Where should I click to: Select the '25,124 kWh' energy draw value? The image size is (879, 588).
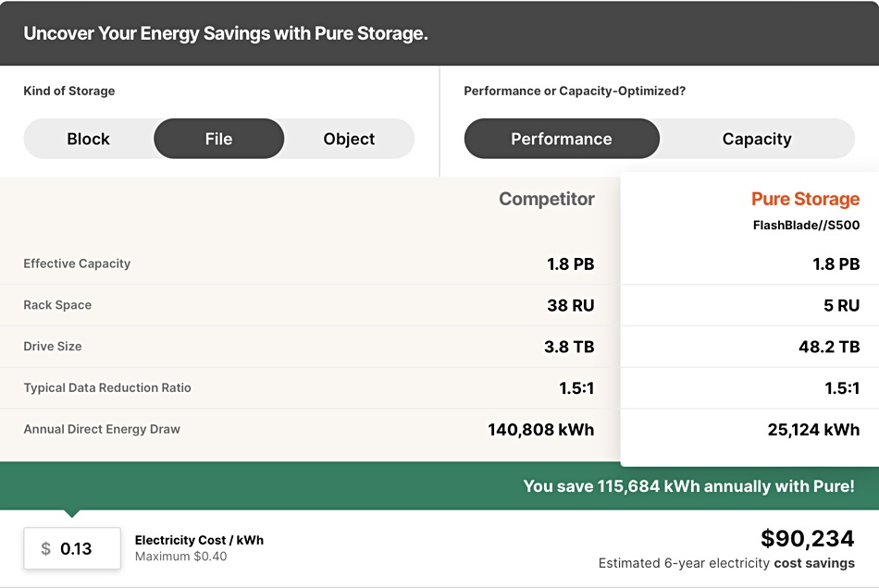(813, 430)
